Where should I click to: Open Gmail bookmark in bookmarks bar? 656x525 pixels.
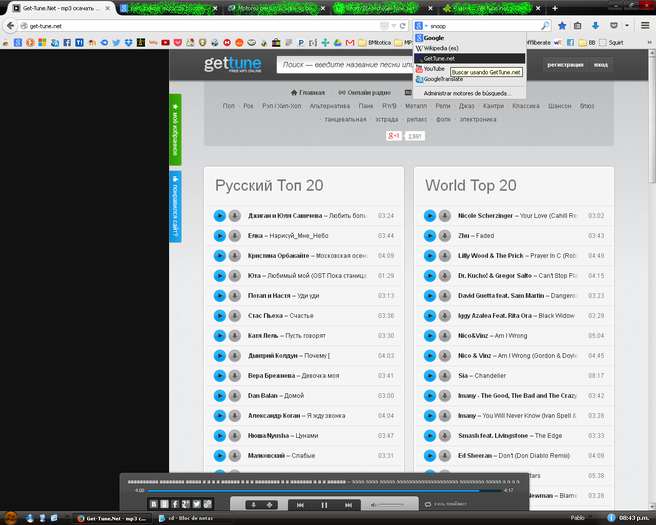[x=350, y=42]
